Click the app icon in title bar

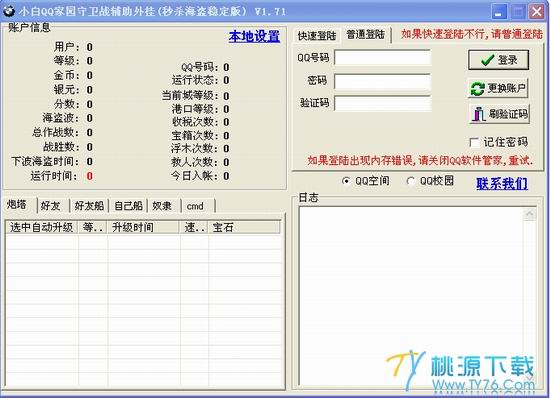pos(9,11)
